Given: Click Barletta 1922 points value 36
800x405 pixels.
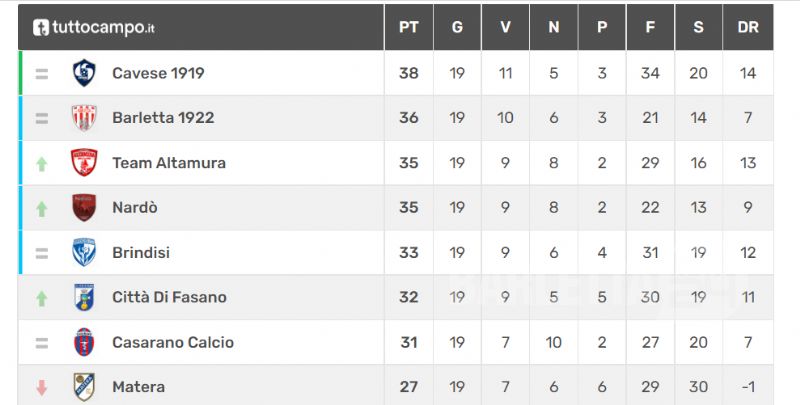Looking at the screenshot, I should click(x=409, y=118).
